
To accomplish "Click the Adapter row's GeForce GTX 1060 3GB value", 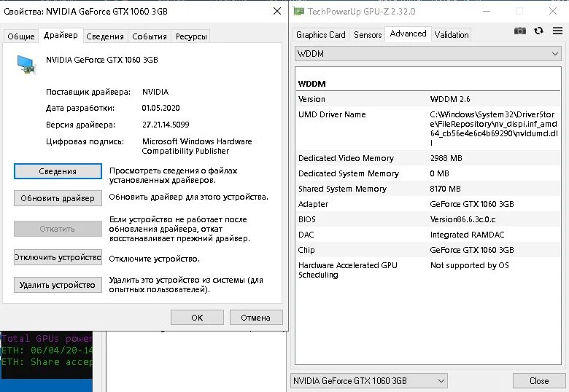I will coord(472,204).
